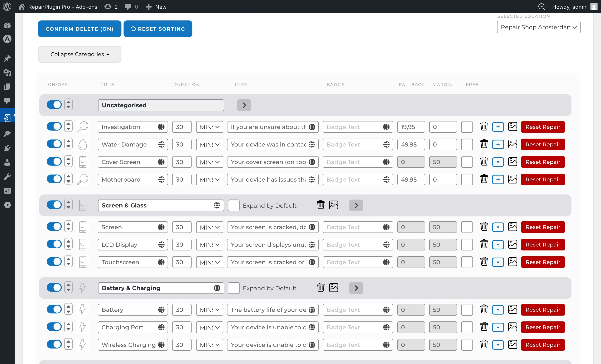
Task: Open WordPress dashboard icon in sidebar
Action: click(7, 25)
